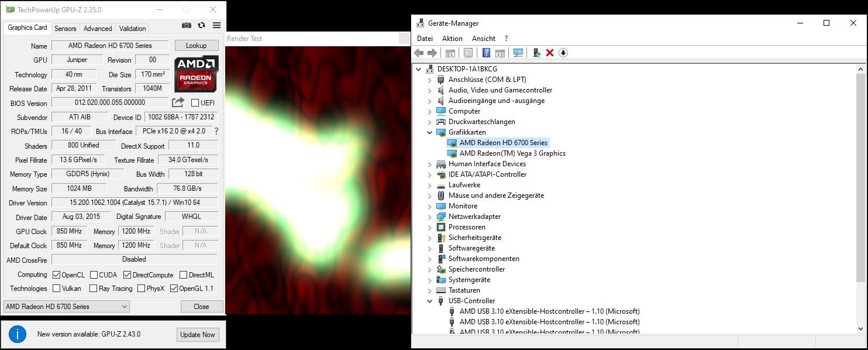This screenshot has height=350, width=868.
Task: Toggle the PhysX checkbox
Action: (x=141, y=289)
